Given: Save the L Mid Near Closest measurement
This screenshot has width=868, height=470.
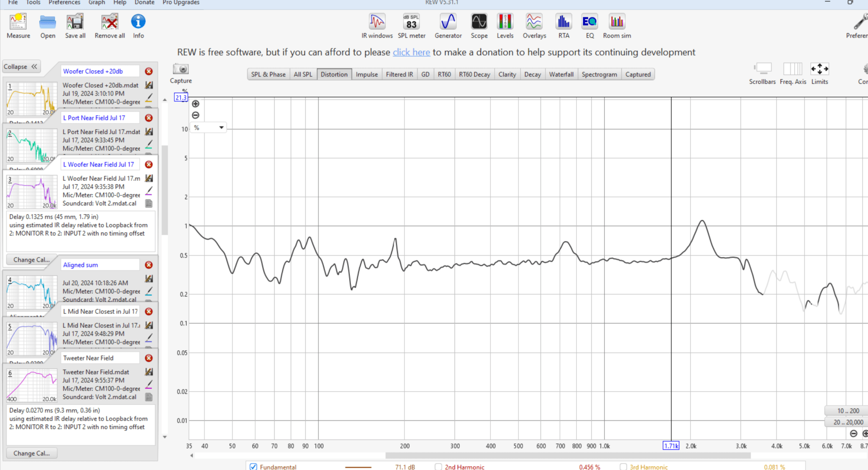Looking at the screenshot, I should pyautogui.click(x=149, y=325).
